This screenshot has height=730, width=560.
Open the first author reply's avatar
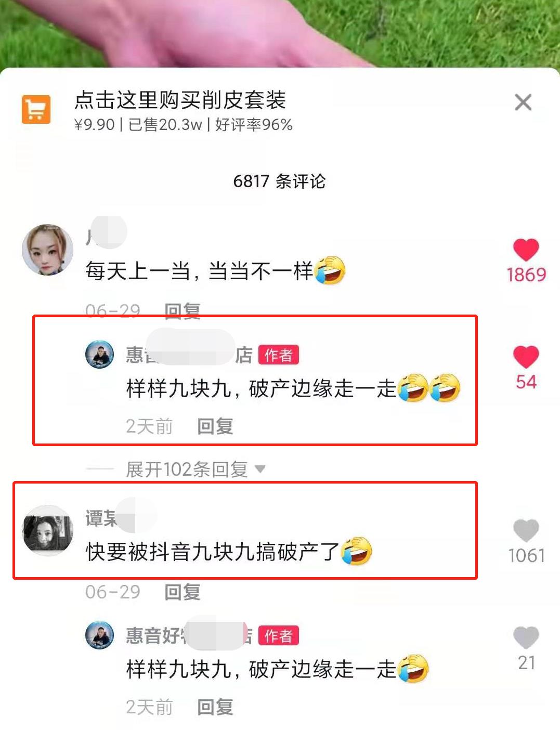coord(99,355)
